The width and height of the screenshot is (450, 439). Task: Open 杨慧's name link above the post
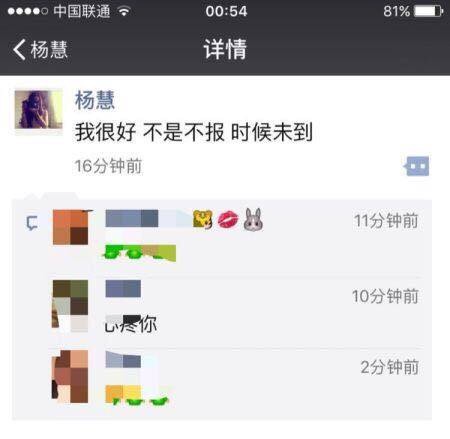[x=95, y=100]
